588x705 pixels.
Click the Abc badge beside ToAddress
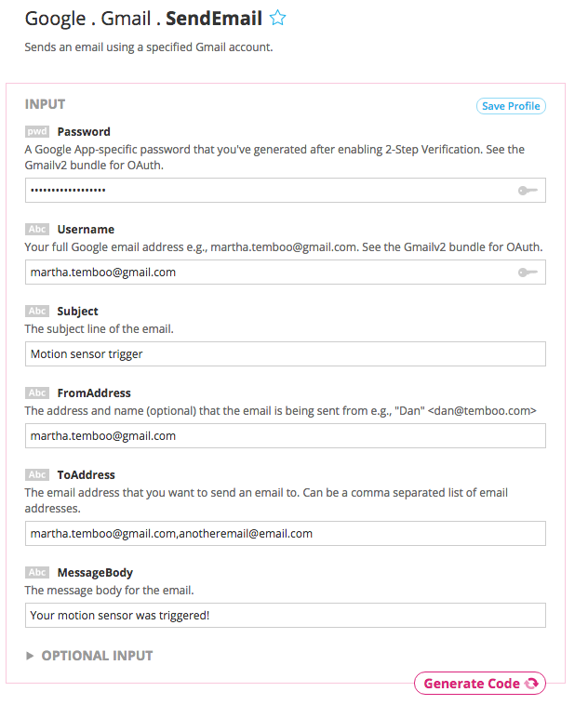click(x=37, y=474)
